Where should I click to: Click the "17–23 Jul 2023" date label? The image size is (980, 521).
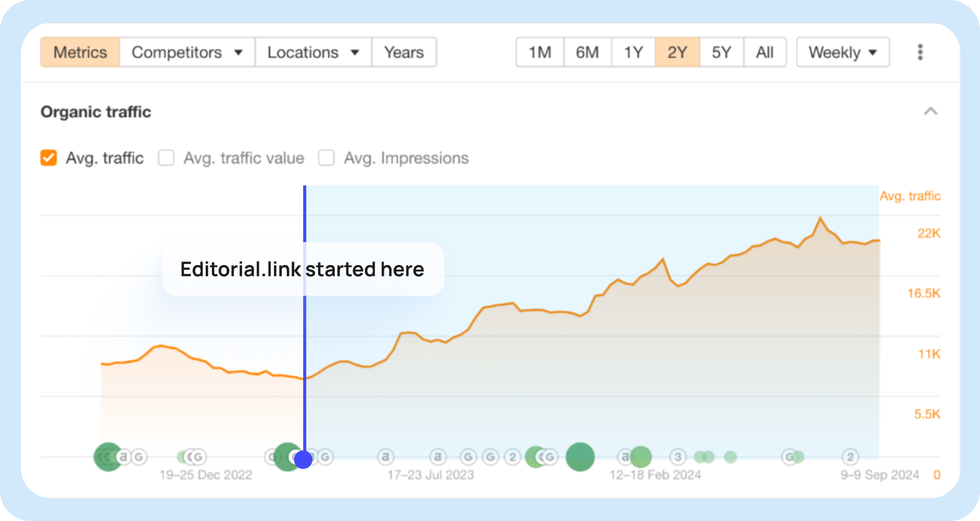pyautogui.click(x=431, y=475)
